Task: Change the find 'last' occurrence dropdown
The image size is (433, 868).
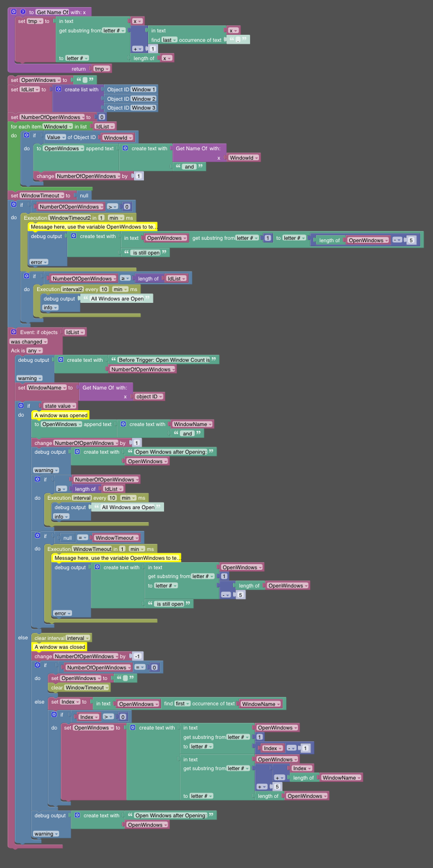Action: point(169,40)
